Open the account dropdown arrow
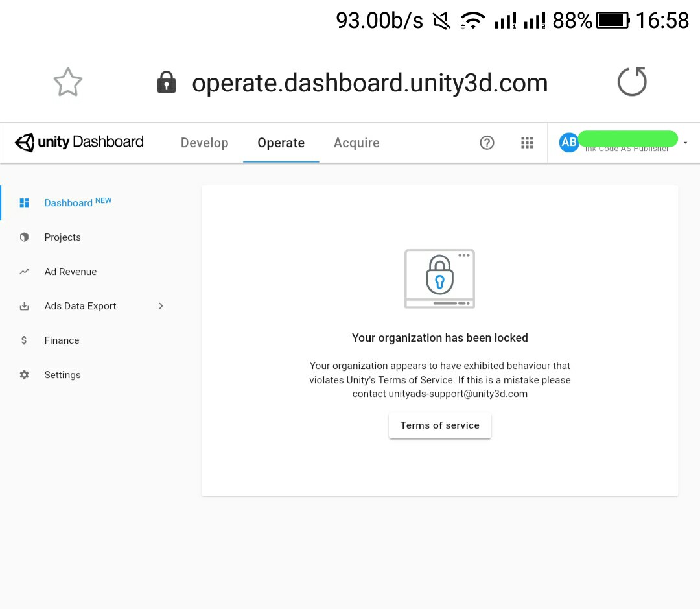Screen dimensions: 700x609 (685, 142)
